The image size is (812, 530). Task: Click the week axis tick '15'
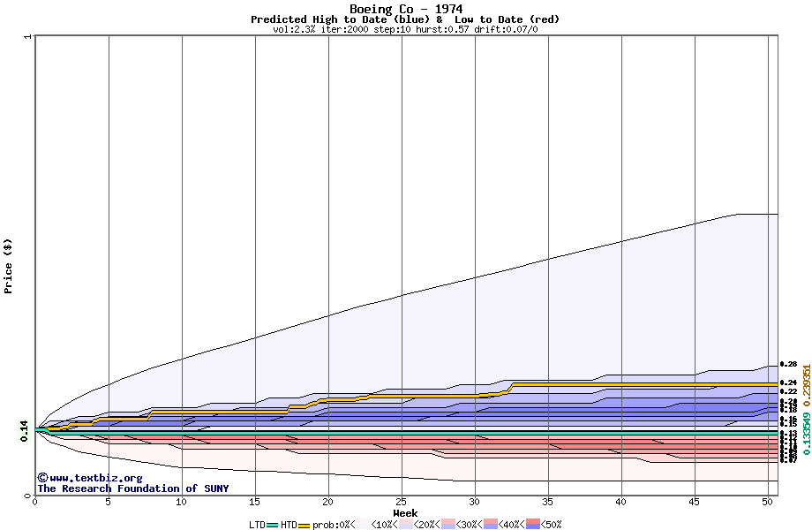coord(254,502)
